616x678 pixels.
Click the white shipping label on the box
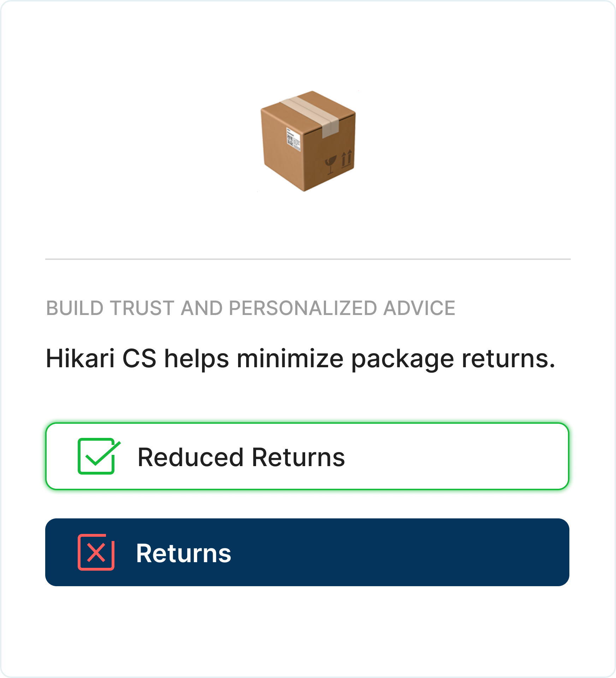tap(293, 140)
